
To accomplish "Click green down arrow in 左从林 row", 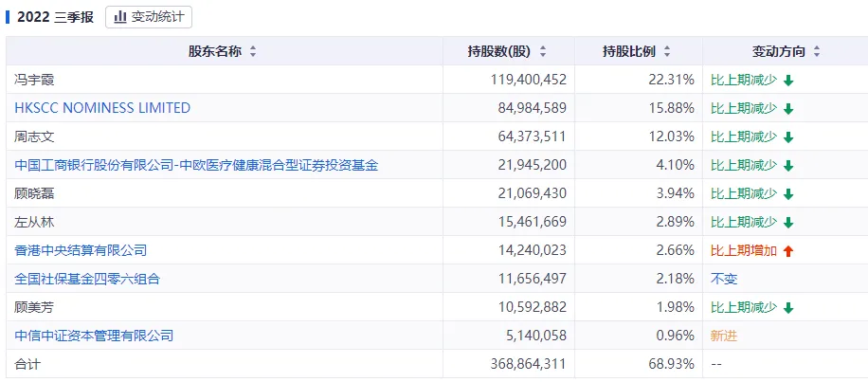I will click(788, 223).
